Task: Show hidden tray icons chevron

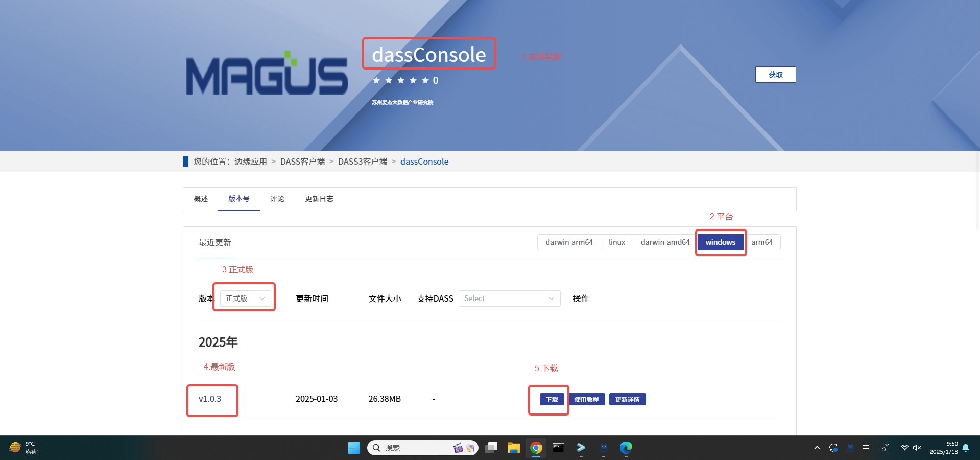Action: coord(817,448)
